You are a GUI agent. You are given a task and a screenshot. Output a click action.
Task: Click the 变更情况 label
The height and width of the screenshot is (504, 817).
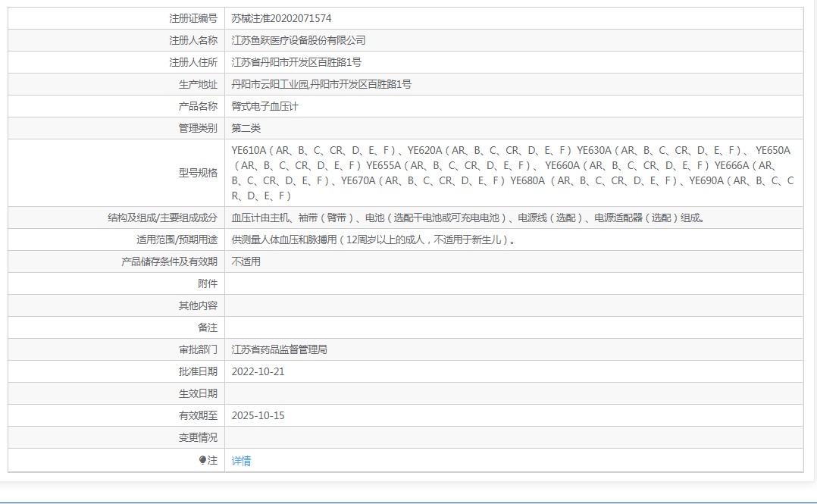[198, 437]
